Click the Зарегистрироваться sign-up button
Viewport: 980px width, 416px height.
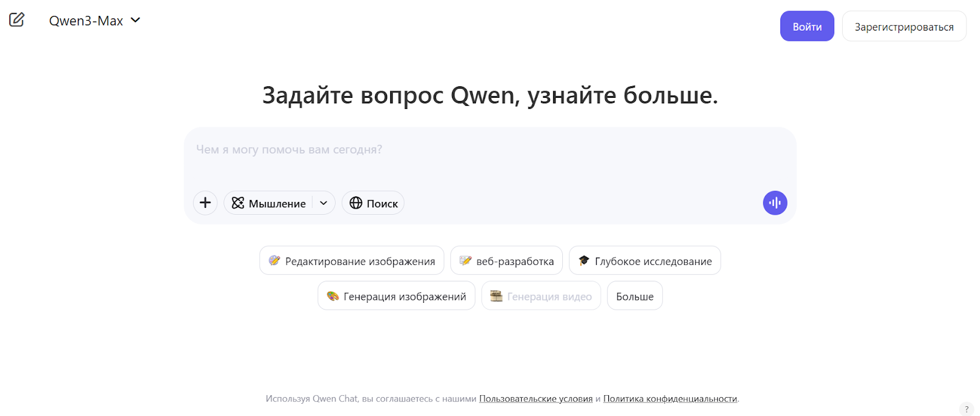coord(904,26)
